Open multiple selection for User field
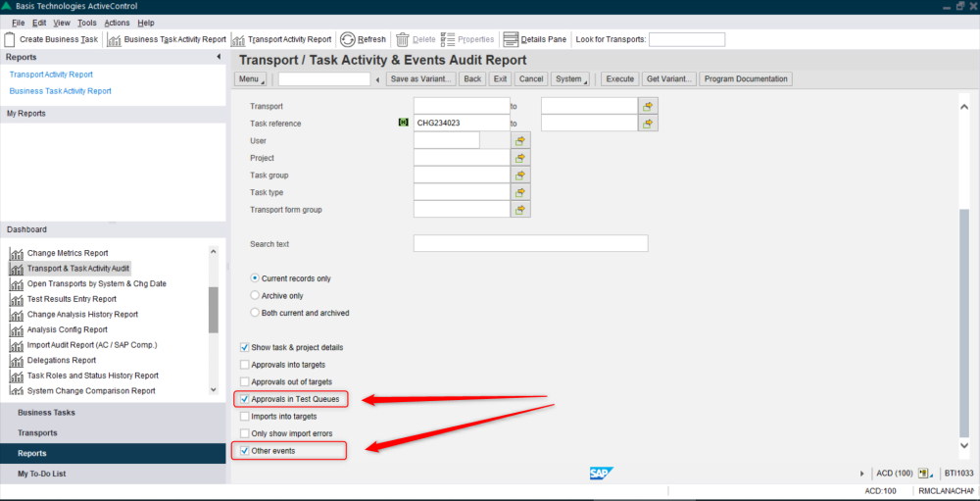This screenshot has width=980, height=501. pyautogui.click(x=520, y=141)
